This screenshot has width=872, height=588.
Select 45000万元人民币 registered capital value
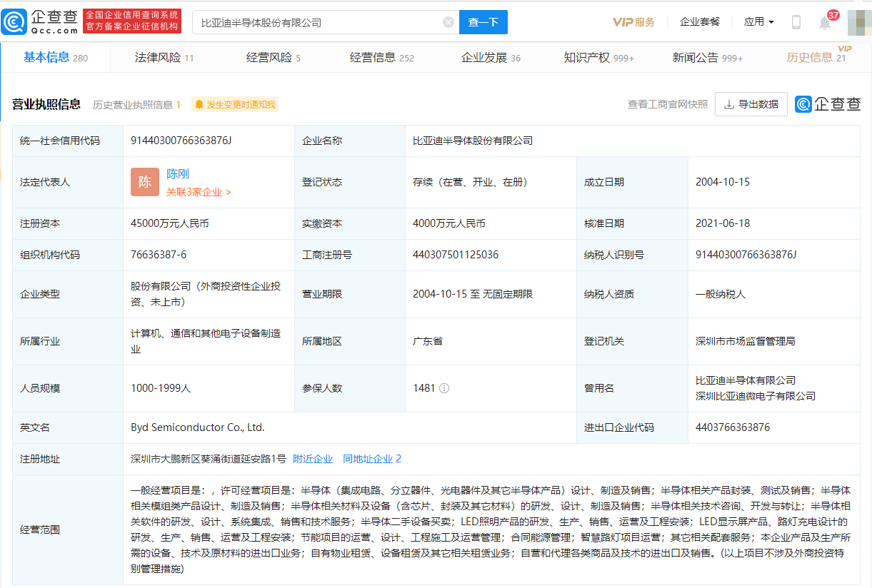(x=170, y=223)
